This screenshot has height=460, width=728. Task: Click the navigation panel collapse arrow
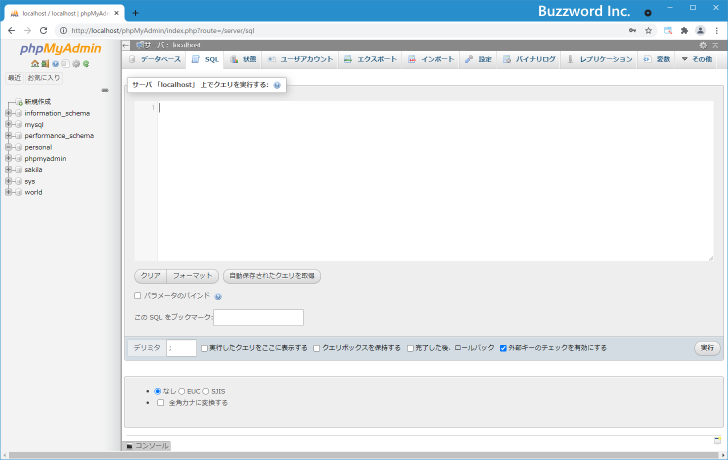126,45
